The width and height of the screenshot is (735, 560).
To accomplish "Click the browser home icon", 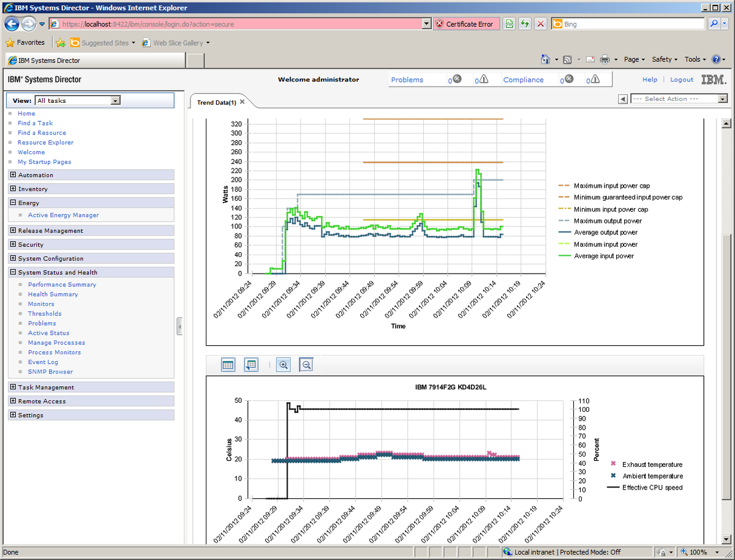I will tap(545, 59).
